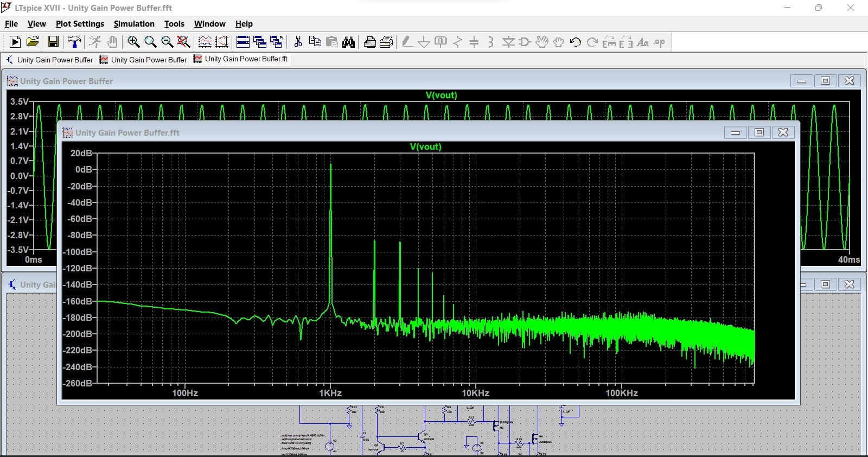Screen dimensions: 868x457
Task: Click the crossed-out magnifier zoom-to-fit icon
Action: coord(184,42)
